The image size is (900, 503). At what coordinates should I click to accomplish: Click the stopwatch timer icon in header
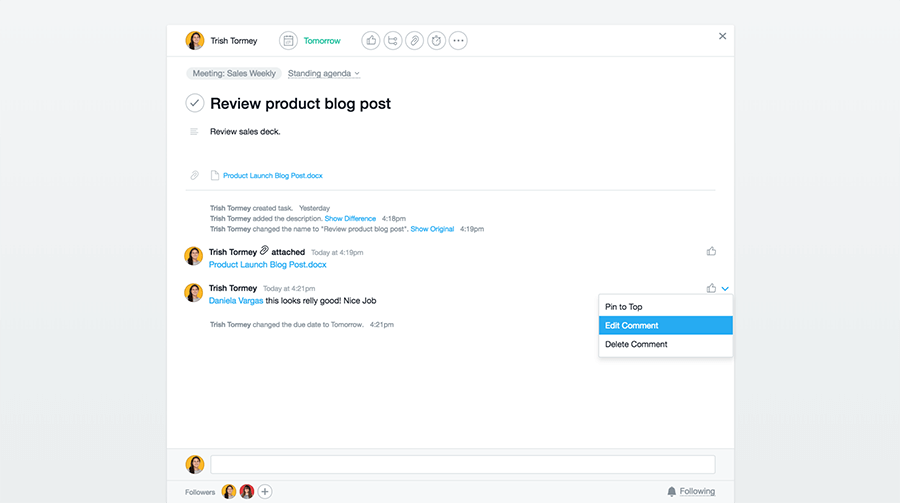[436, 41]
